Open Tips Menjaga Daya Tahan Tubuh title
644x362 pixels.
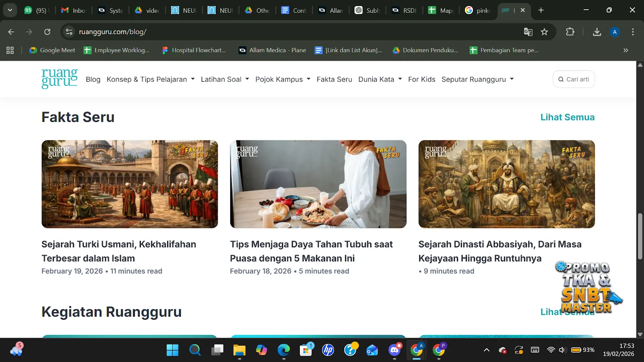point(311,251)
